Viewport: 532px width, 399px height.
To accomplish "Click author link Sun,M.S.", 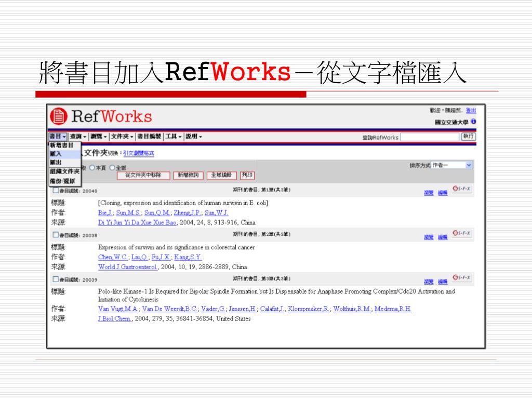I will click(129, 212).
